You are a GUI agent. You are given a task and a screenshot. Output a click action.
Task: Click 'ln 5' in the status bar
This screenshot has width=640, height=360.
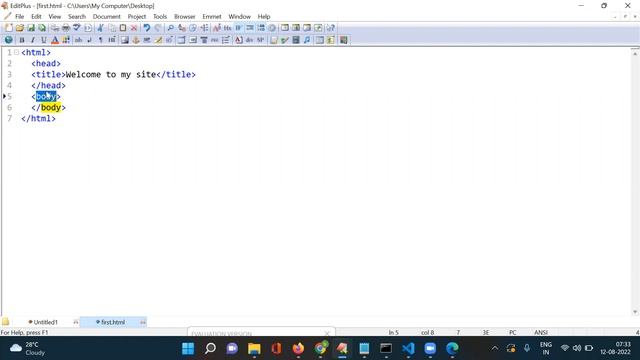[x=393, y=333]
